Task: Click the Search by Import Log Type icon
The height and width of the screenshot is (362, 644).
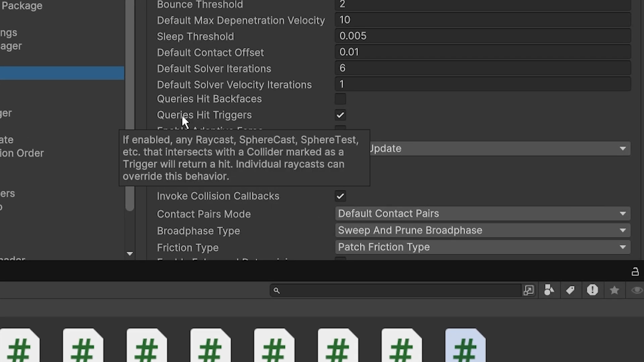Action: click(592, 290)
